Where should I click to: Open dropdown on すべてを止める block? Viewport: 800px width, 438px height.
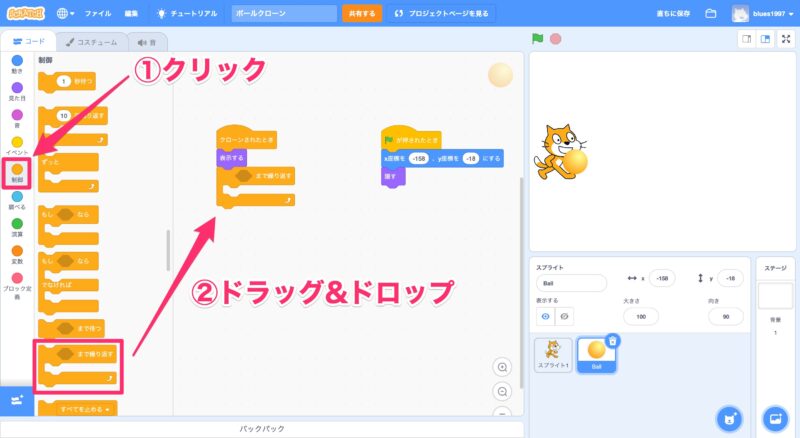click(x=103, y=408)
